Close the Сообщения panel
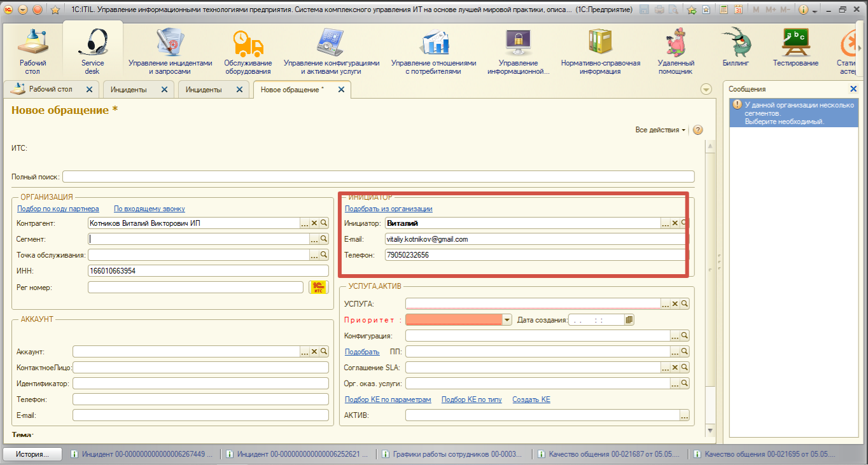 click(853, 89)
